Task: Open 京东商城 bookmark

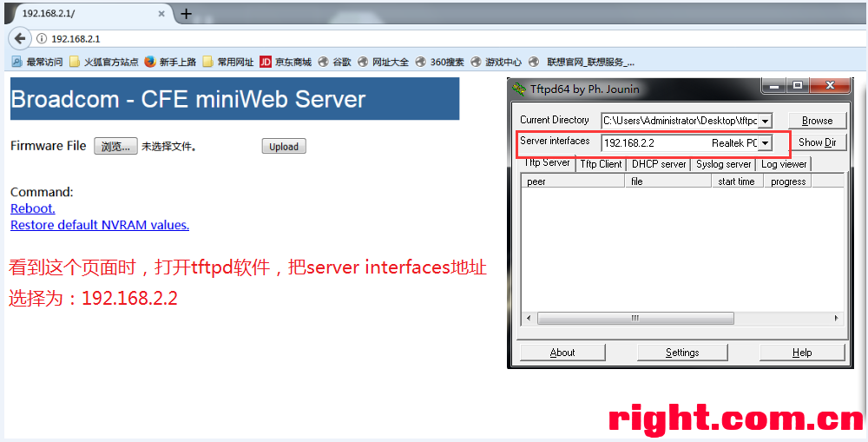Action: click(286, 62)
